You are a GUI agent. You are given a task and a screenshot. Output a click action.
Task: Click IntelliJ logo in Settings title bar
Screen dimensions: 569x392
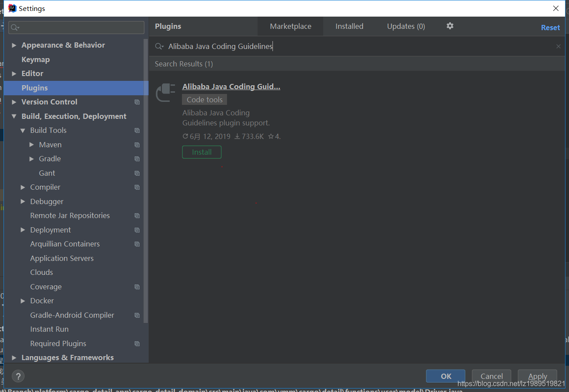pyautogui.click(x=12, y=8)
